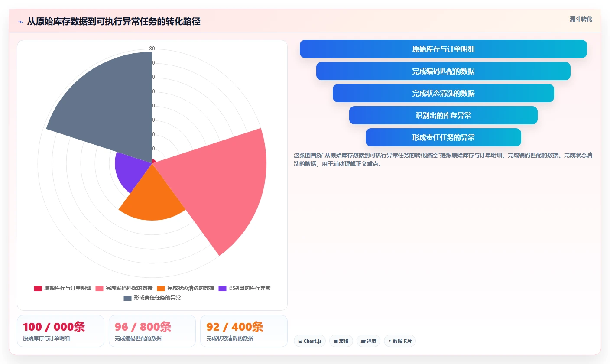Toggle 完成状态清洗的数据 legend orange swatch
The image size is (610, 364).
coord(161,288)
